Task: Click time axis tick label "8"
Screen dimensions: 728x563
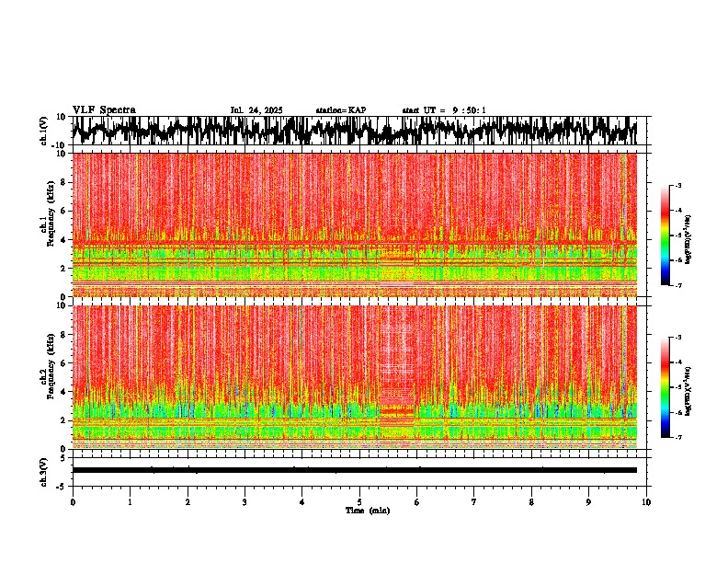Action: [531, 502]
